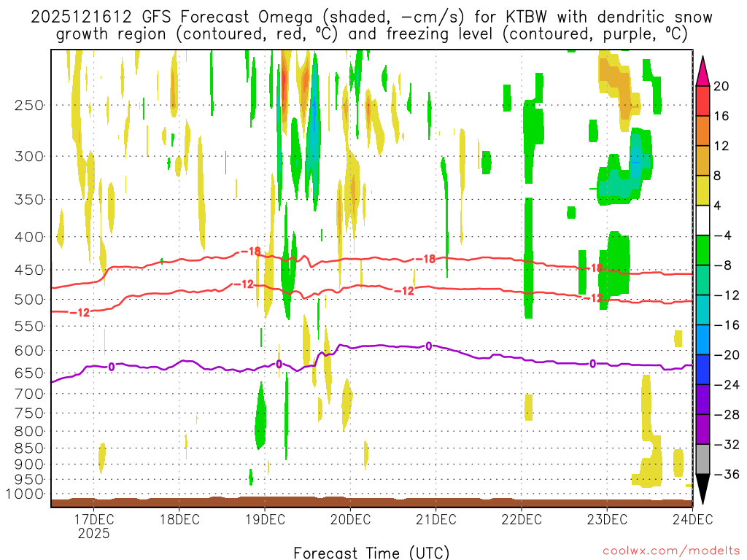Click the 20DEC label on time axis
Screen dimensions: 747x560
351,519
